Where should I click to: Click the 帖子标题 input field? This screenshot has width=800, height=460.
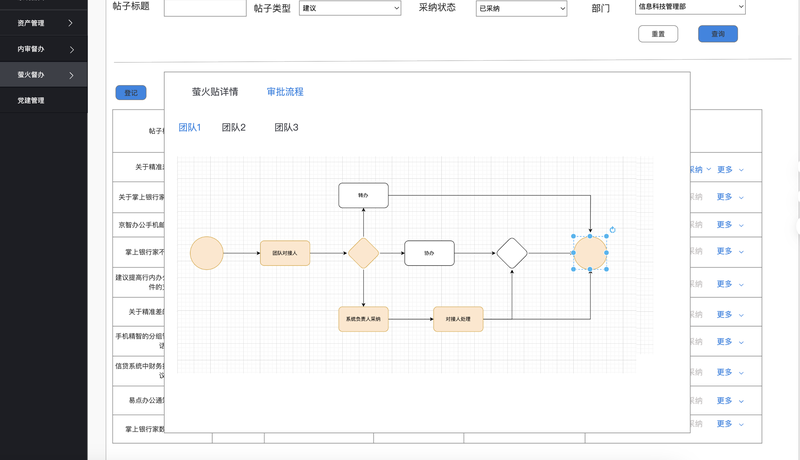[205, 8]
